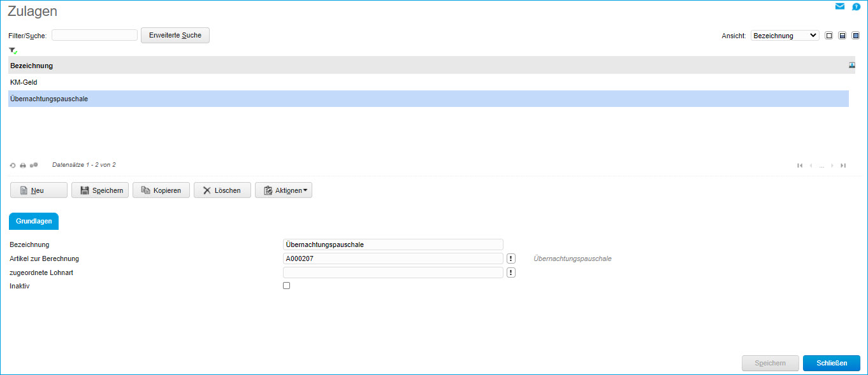Open the help question mark icon

click(x=856, y=7)
